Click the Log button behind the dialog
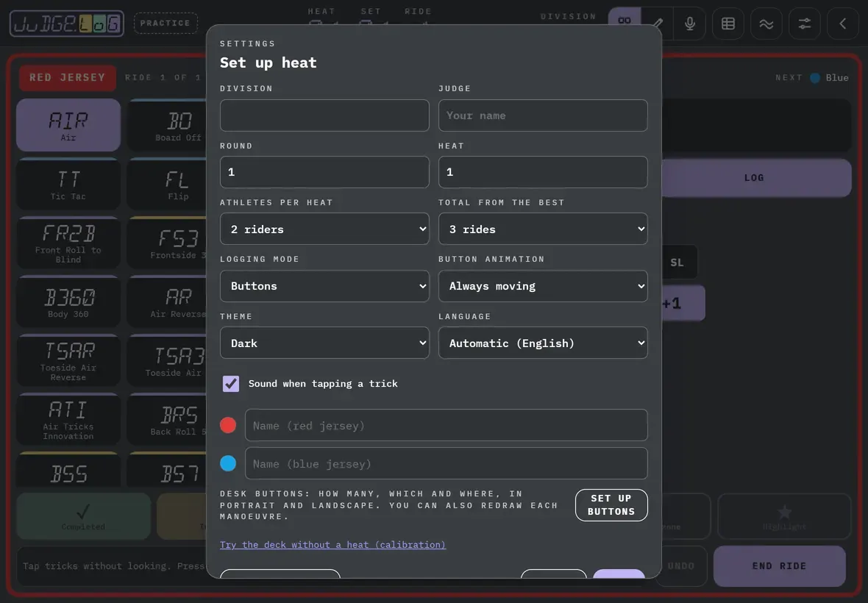The height and width of the screenshot is (603, 868). [756, 177]
